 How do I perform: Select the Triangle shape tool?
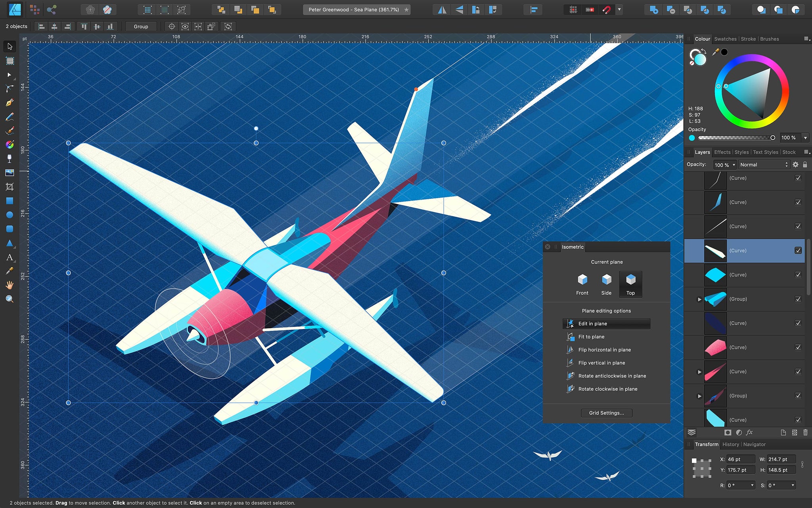point(10,243)
